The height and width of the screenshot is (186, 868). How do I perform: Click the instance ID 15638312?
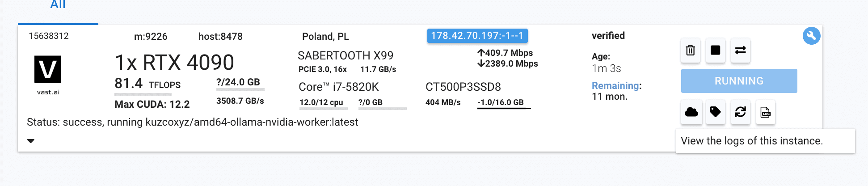coord(49,36)
